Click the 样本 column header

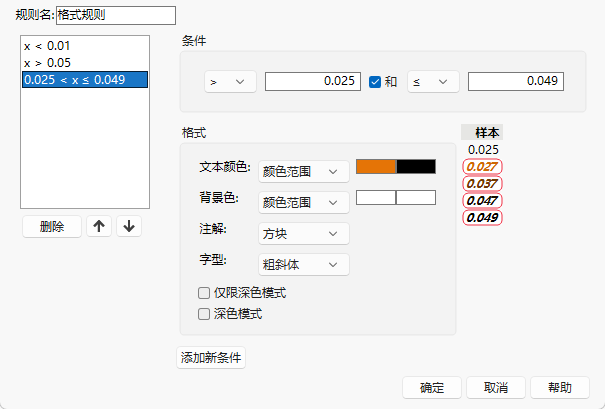(482, 132)
